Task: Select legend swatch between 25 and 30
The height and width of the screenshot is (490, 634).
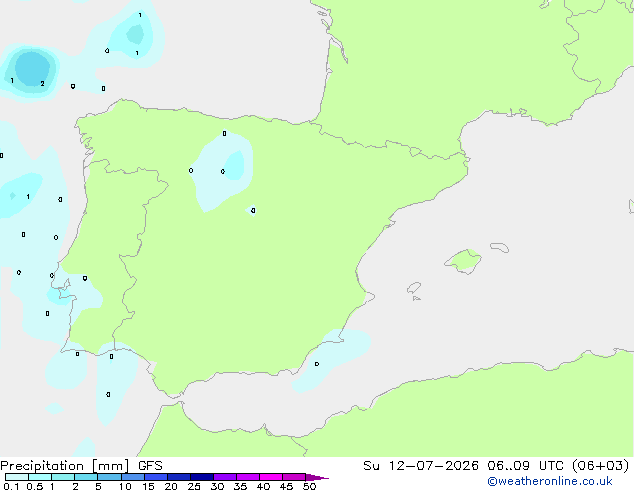Action: click(201, 477)
